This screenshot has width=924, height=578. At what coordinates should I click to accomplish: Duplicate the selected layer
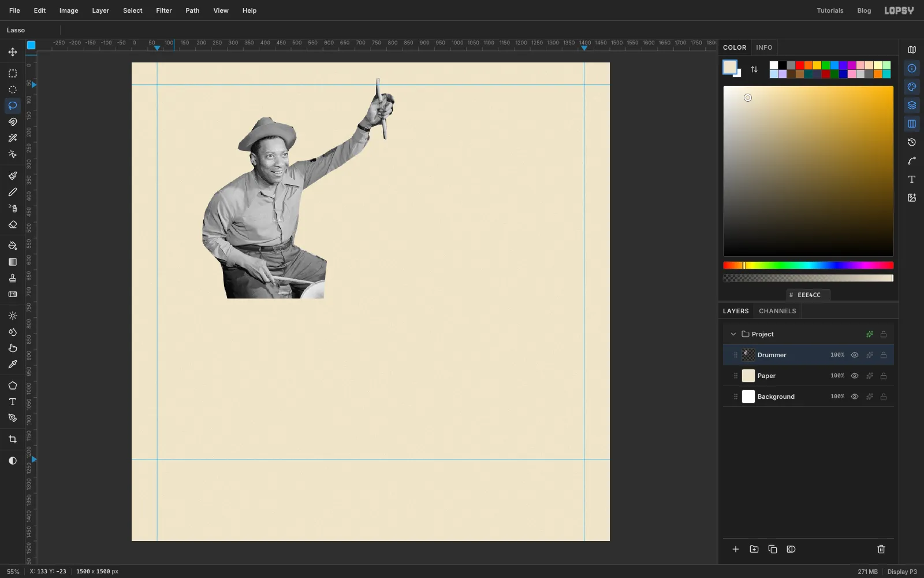pyautogui.click(x=773, y=549)
